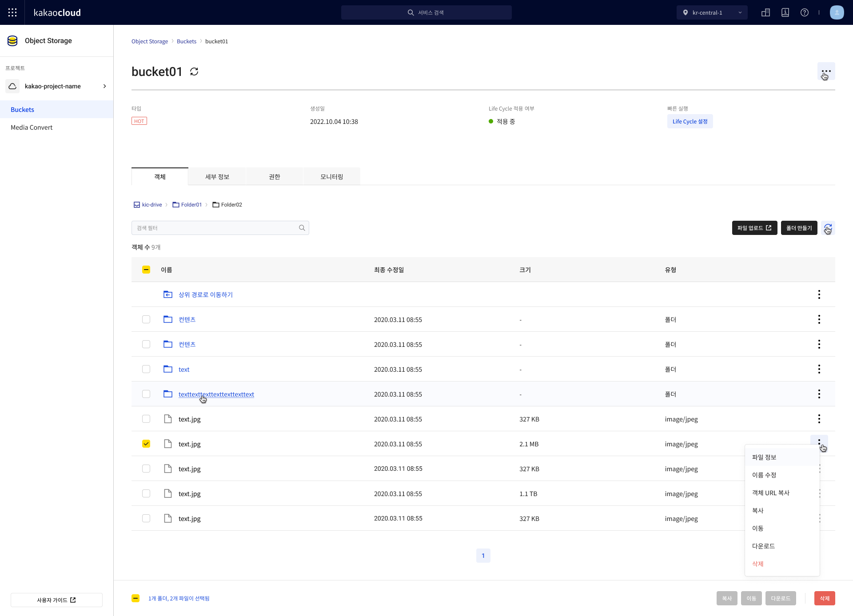Open bucket01 more options ellipsis
The image size is (853, 616).
point(826,71)
